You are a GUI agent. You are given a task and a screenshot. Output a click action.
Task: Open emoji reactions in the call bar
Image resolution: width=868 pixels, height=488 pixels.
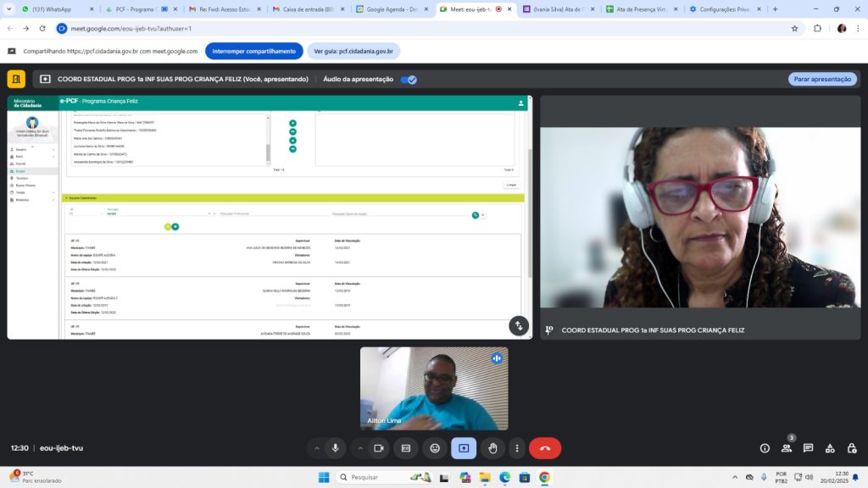coord(435,448)
